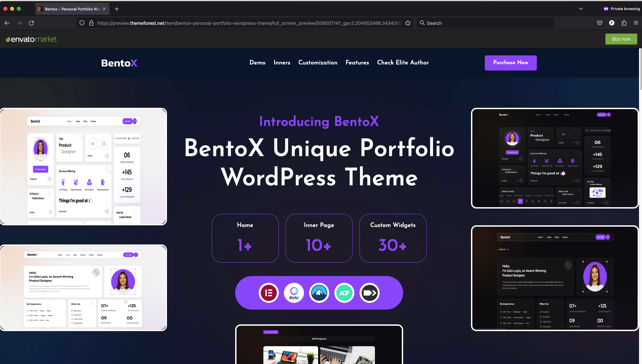
Task: Open the Firefox account icon
Action: (612, 23)
